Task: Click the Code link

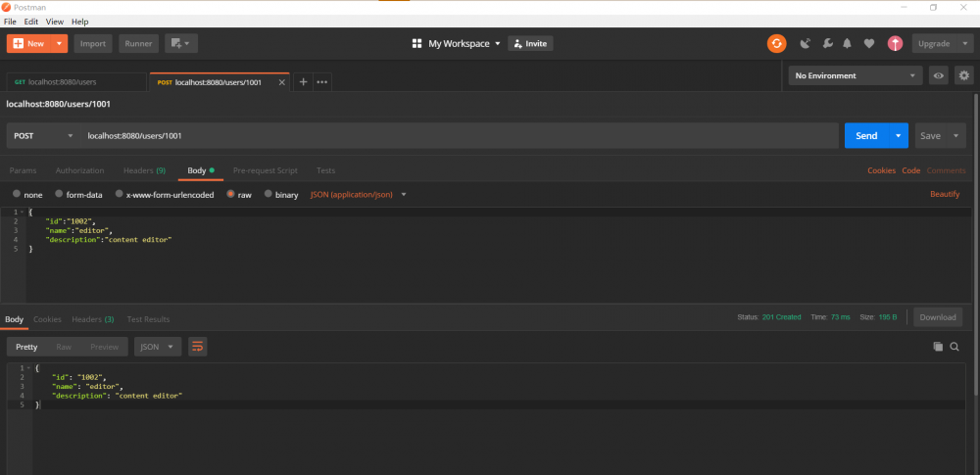Action: click(x=910, y=170)
